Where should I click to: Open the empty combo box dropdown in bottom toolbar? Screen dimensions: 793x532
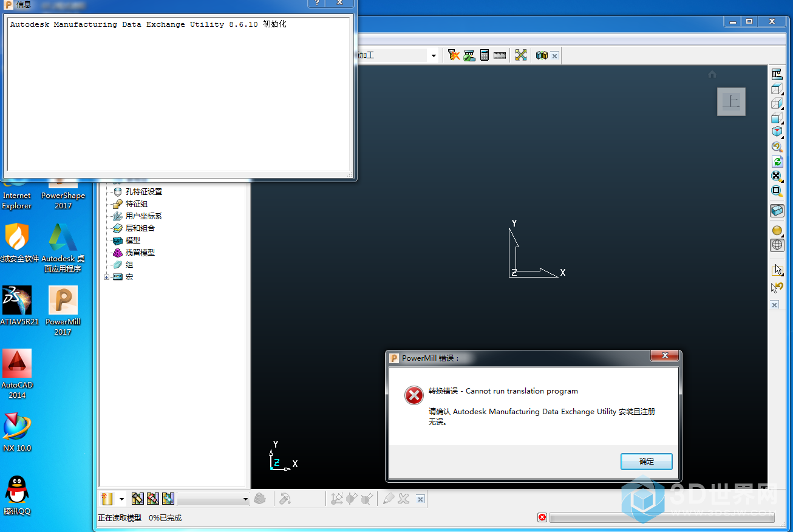(245, 499)
